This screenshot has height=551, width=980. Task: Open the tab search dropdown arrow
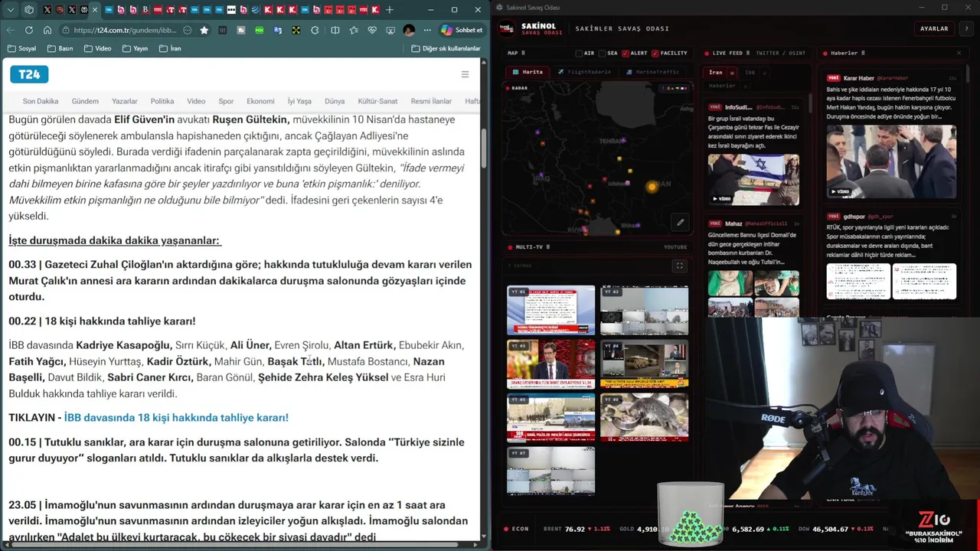(x=11, y=10)
